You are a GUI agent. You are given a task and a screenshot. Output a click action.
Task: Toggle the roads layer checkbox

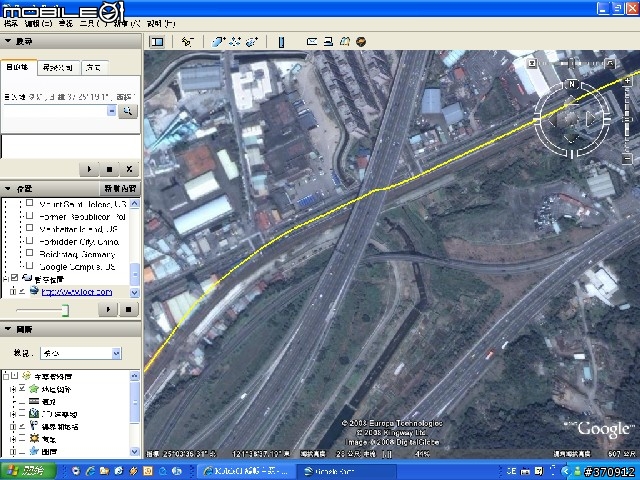click(22, 402)
